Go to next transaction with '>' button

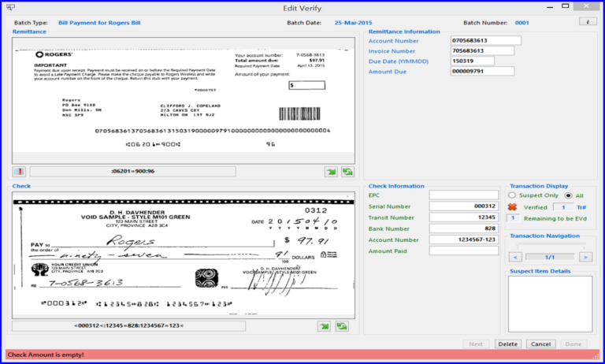tap(586, 257)
